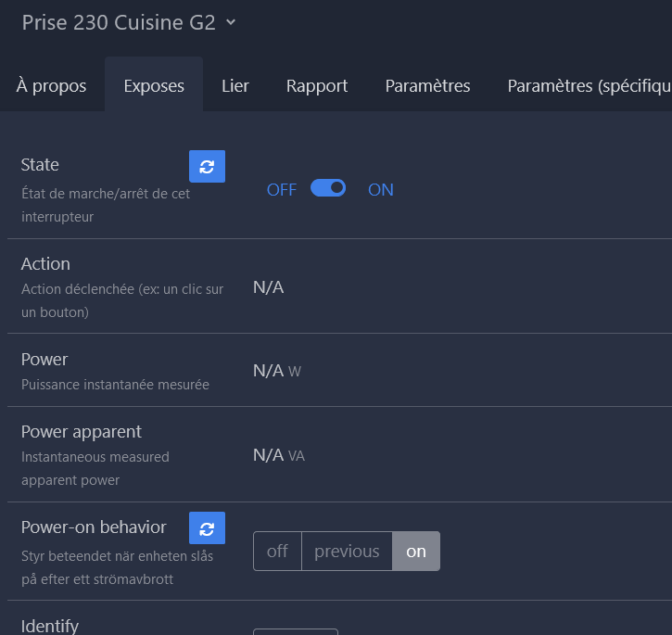This screenshot has height=635, width=672.
Task: Open the Rapport tab
Action: [x=317, y=86]
